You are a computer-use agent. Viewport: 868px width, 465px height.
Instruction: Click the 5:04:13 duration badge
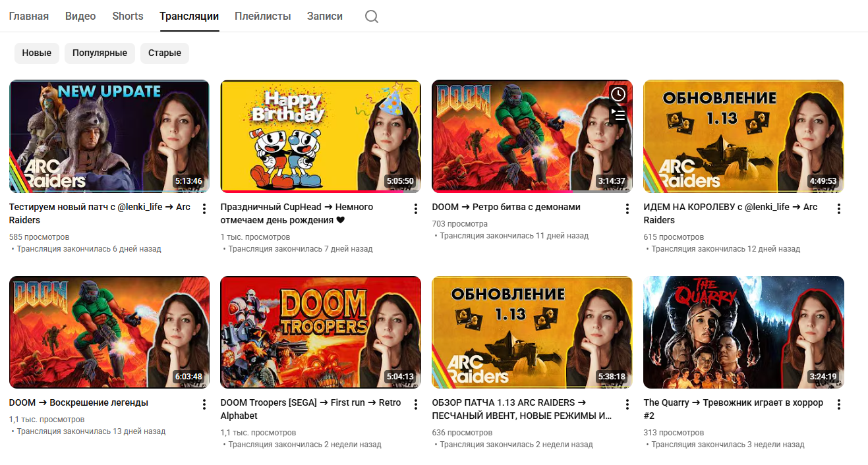[400, 377]
